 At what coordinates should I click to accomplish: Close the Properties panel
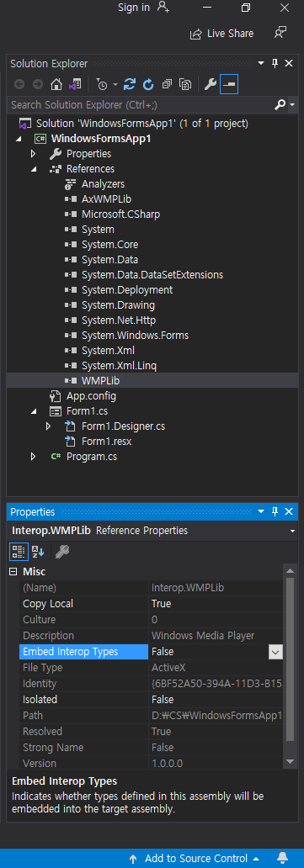(289, 512)
